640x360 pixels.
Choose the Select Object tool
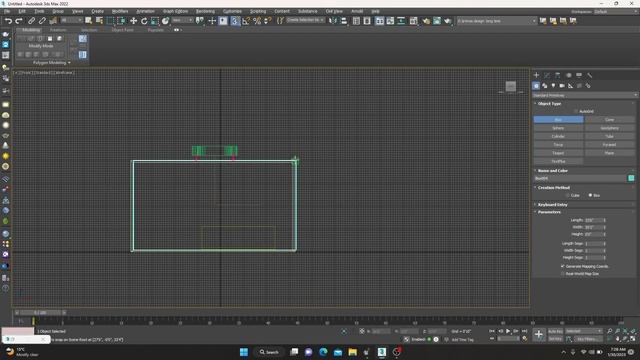88,21
